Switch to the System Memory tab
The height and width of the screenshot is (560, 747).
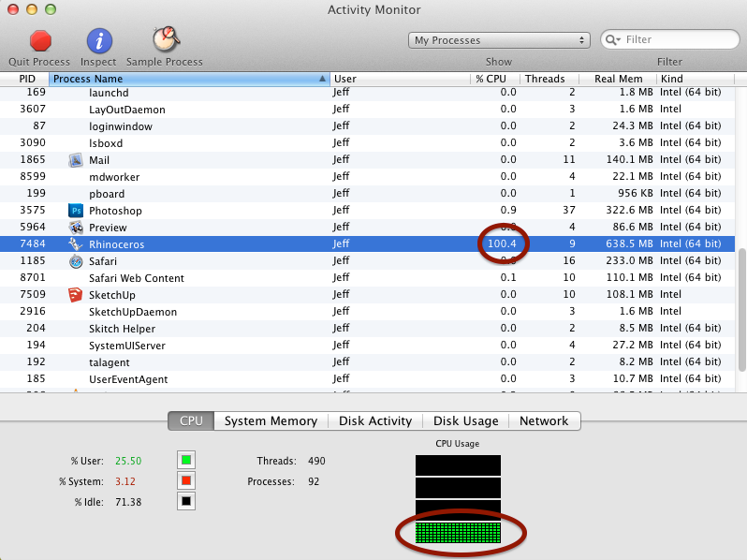[x=271, y=420]
